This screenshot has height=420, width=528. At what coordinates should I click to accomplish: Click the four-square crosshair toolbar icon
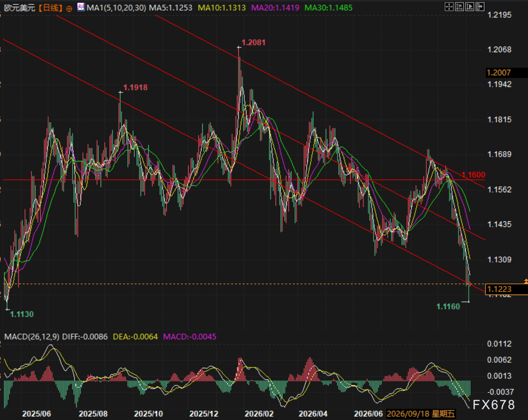click(x=449, y=6)
